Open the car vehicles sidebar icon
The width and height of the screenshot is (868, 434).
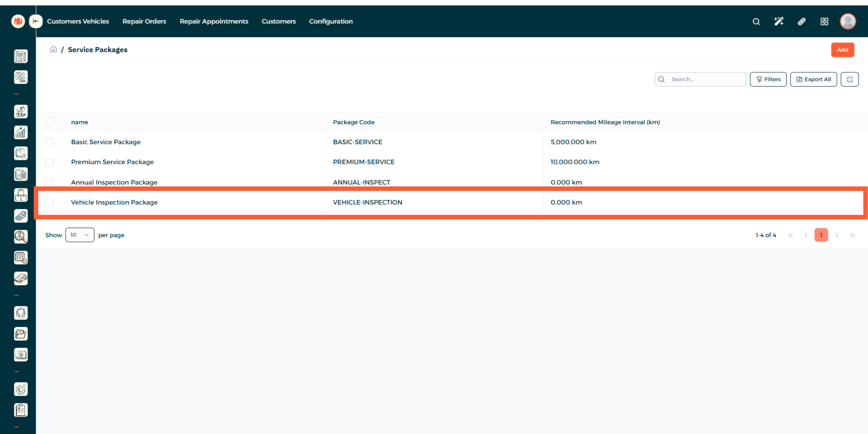[x=21, y=278]
